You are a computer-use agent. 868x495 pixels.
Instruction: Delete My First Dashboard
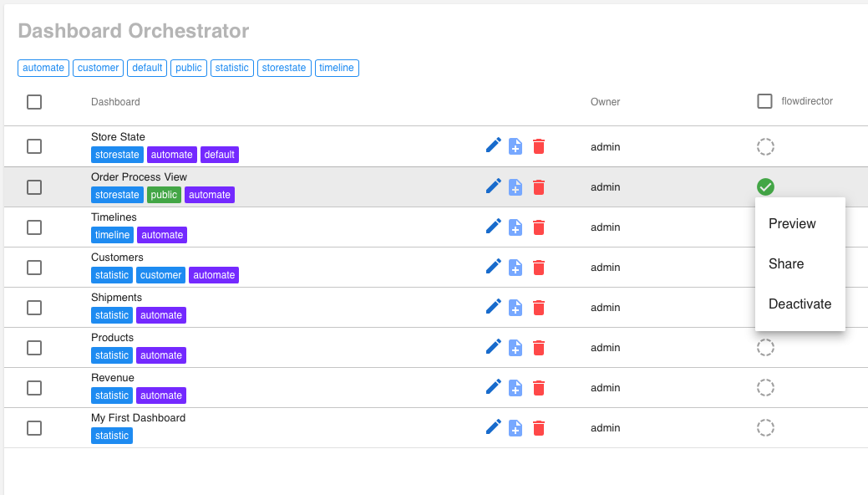coord(539,427)
